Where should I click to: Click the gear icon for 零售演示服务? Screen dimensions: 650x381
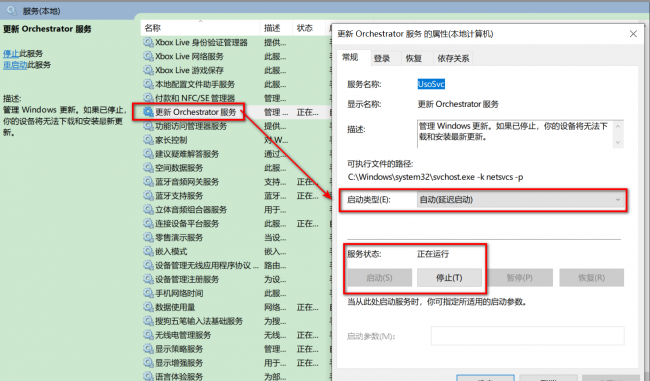coord(148,238)
